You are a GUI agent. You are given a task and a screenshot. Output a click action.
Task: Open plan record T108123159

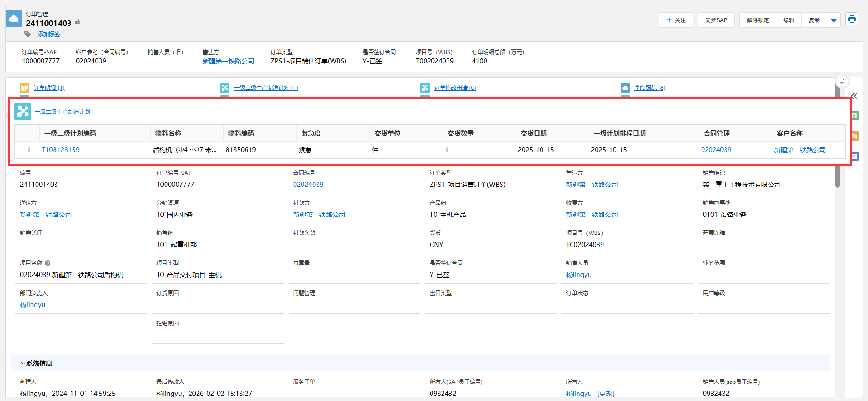pyautogui.click(x=61, y=150)
